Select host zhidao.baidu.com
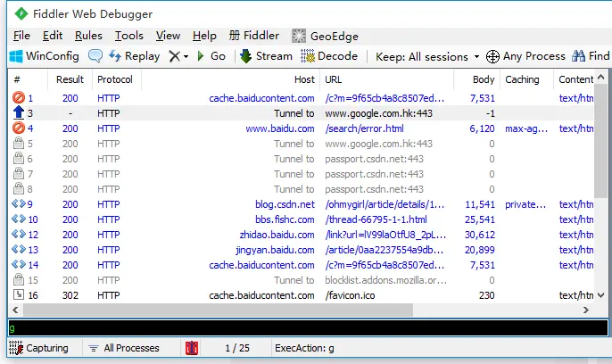This screenshot has width=612, height=364. pyautogui.click(x=277, y=235)
